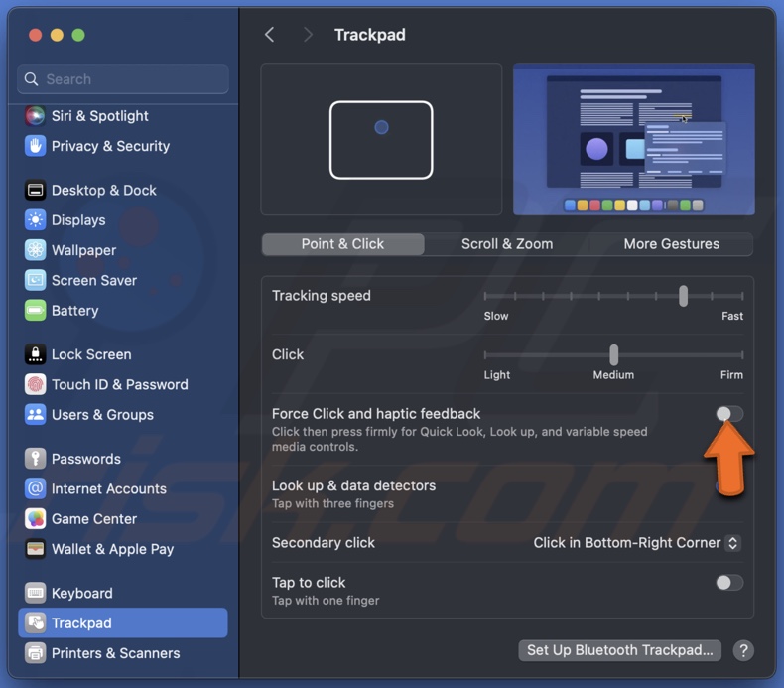Select Game Center label in sidebar
This screenshot has width=784, height=688.
[x=94, y=519]
